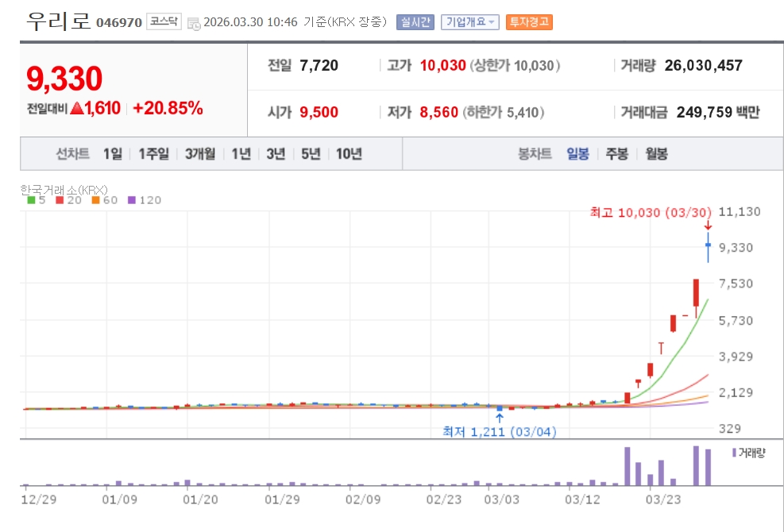Click the 투자경고 warning badge
The image size is (784, 532).
[529, 22]
